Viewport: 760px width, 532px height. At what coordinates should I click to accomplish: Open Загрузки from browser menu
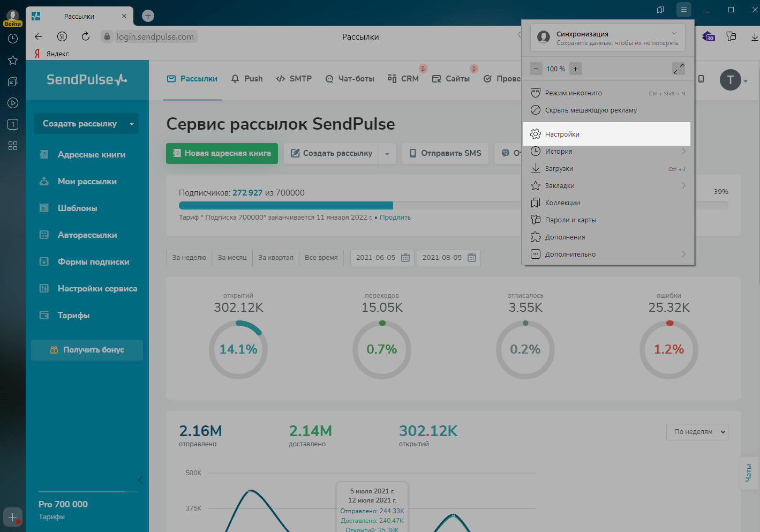[x=608, y=168]
